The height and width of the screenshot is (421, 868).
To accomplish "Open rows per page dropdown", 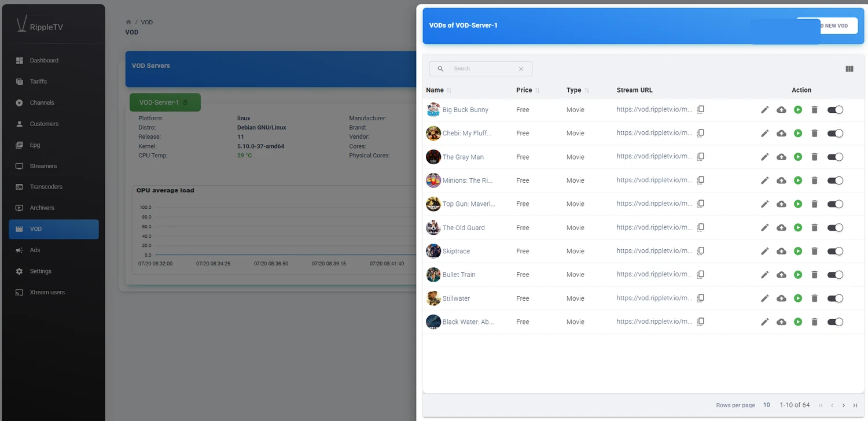I will 767,405.
